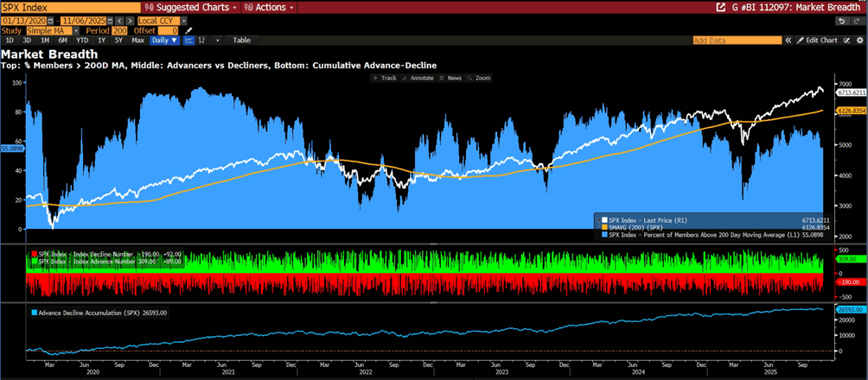
Task: Click the 6713.6211 last price axis label
Action: [851, 92]
